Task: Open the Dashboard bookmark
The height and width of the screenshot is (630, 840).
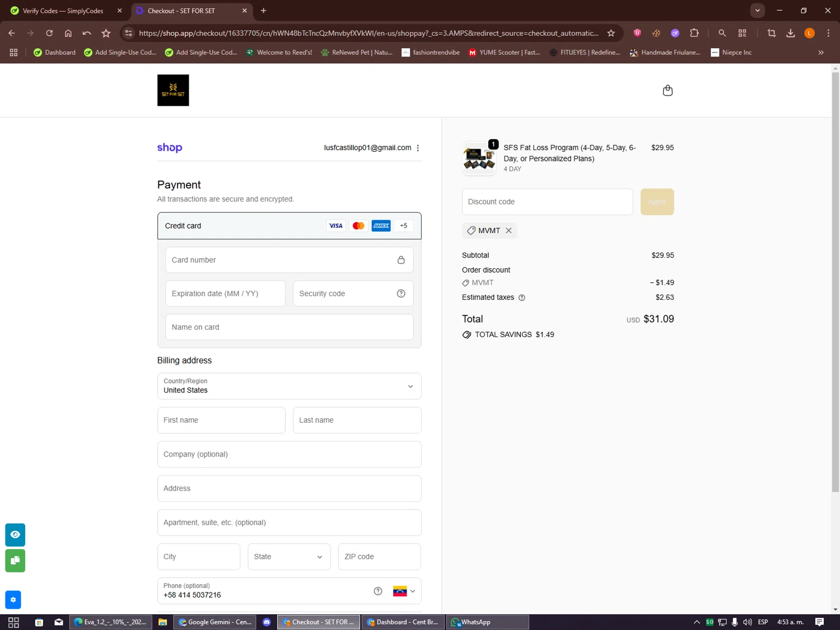Action: (x=54, y=53)
